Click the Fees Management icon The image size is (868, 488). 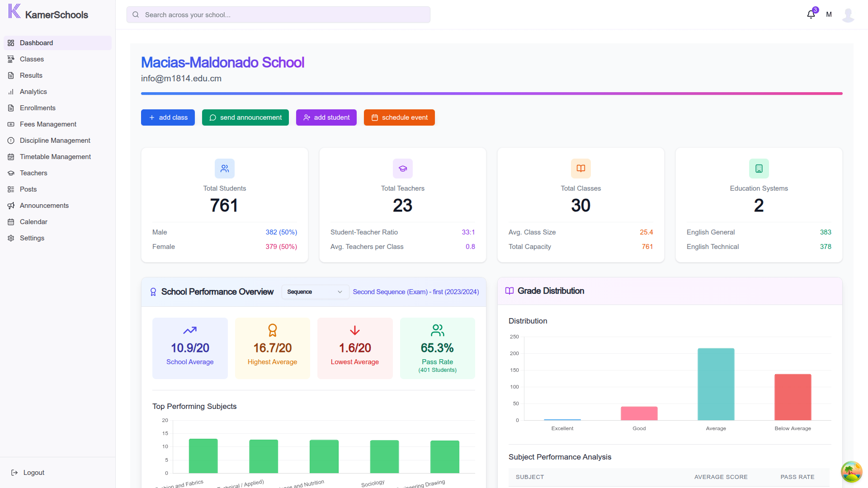(11, 124)
